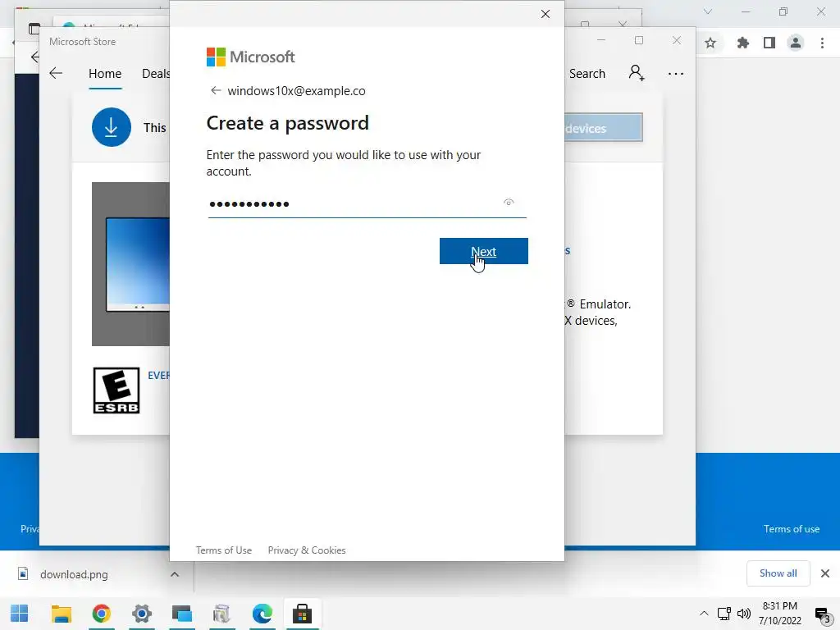Open Privacy & Cookies link
840x630 pixels.
pos(307,550)
